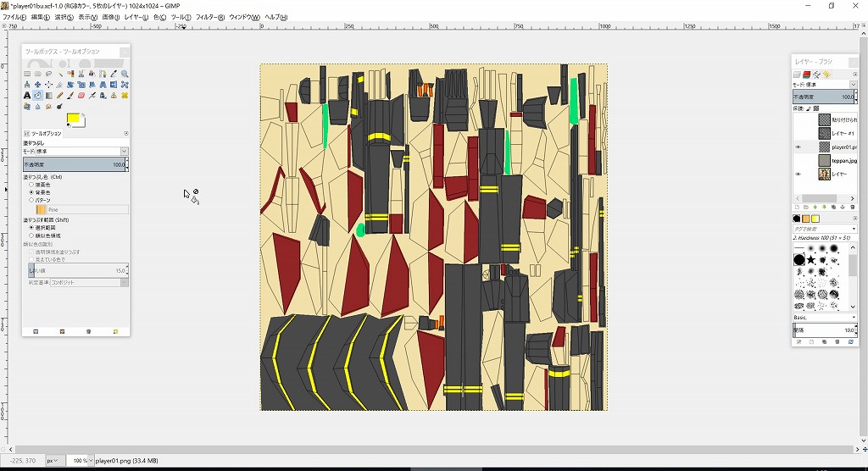This screenshot has height=471, width=868.
Task: Toggle visibility of the player01 layer
Action: point(798,147)
